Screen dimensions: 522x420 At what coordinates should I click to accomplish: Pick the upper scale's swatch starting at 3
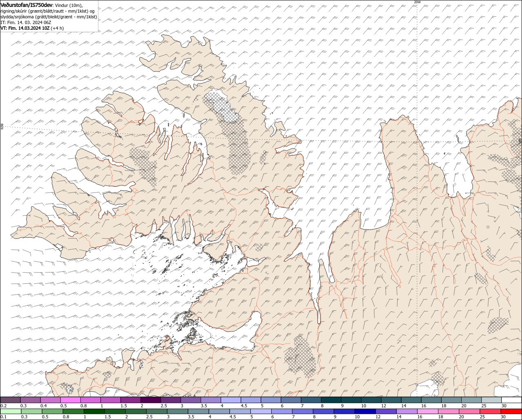(x=190, y=400)
